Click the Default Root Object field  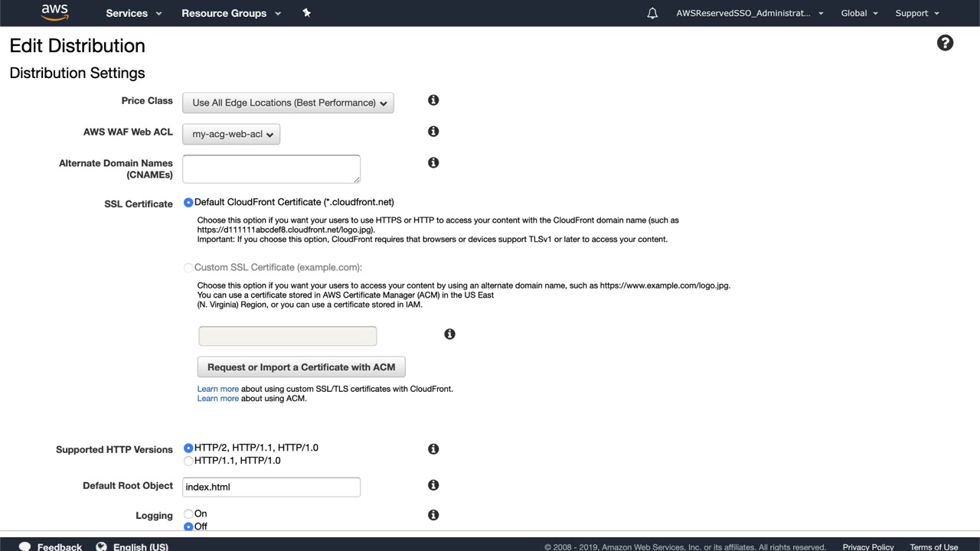[271, 487]
